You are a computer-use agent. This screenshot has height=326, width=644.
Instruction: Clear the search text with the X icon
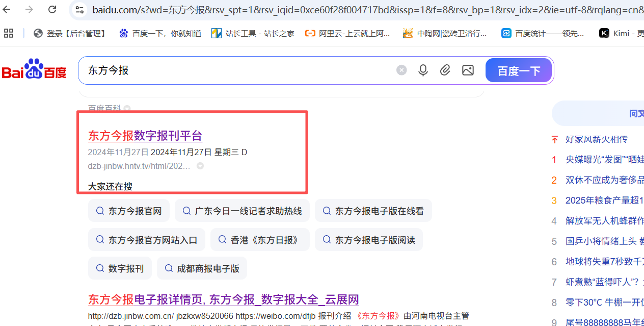[401, 69]
